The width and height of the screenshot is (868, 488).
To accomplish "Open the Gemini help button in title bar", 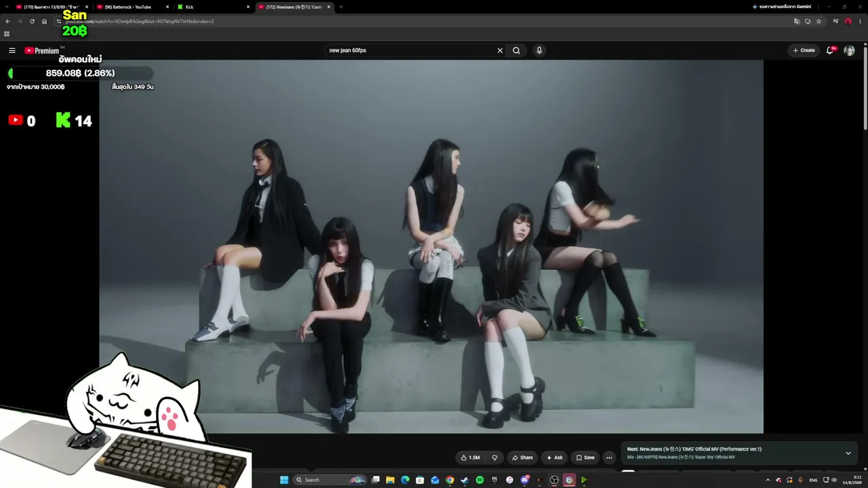I will pyautogui.click(x=782, y=7).
